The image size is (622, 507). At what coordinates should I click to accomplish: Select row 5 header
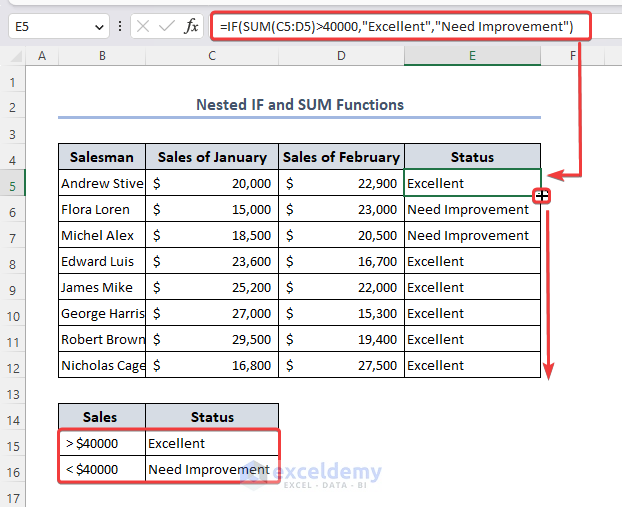point(13,184)
